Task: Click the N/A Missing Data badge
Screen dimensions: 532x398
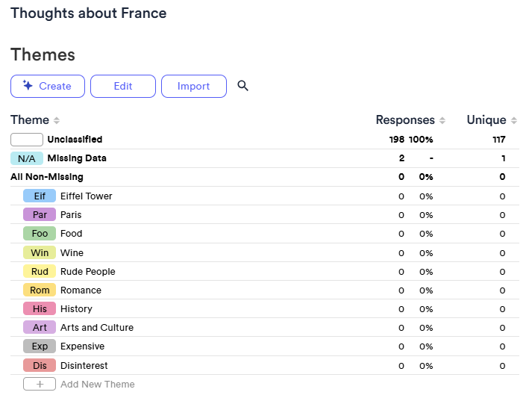Action: click(27, 158)
